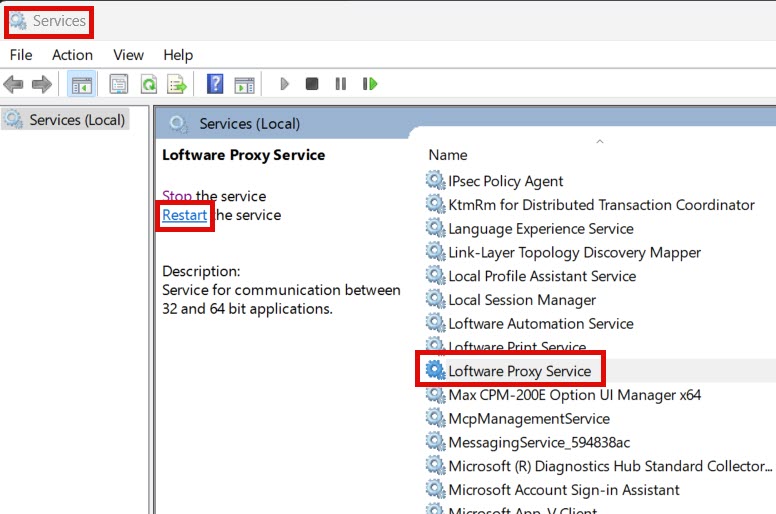
Task: Click the Refresh toolbar icon
Action: (x=148, y=84)
